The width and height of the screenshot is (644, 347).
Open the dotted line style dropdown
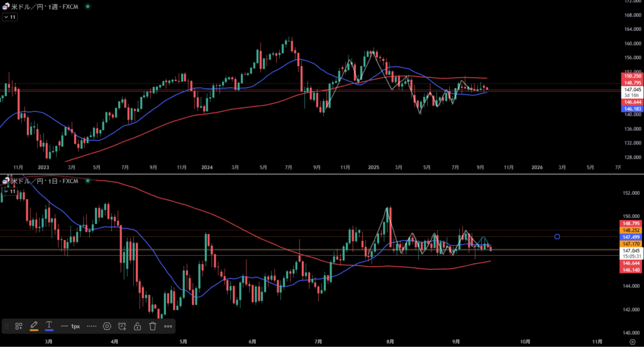(x=92, y=326)
